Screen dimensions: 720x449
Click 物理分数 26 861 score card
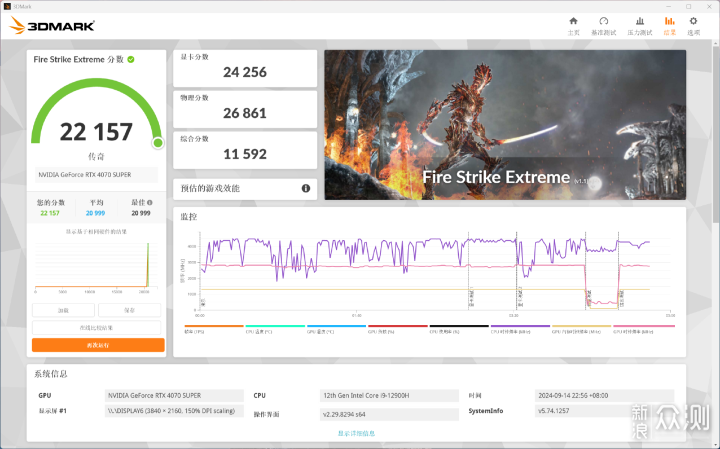click(245, 109)
